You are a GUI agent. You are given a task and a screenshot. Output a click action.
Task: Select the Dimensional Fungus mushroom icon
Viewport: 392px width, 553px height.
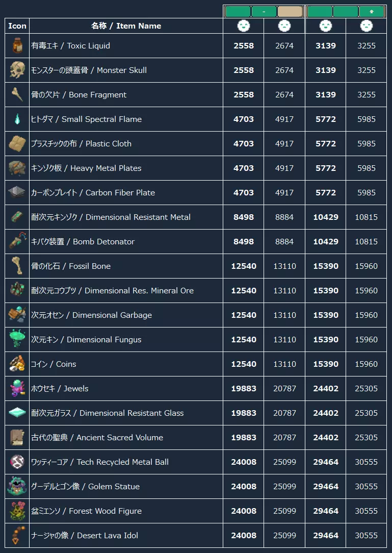17,340
